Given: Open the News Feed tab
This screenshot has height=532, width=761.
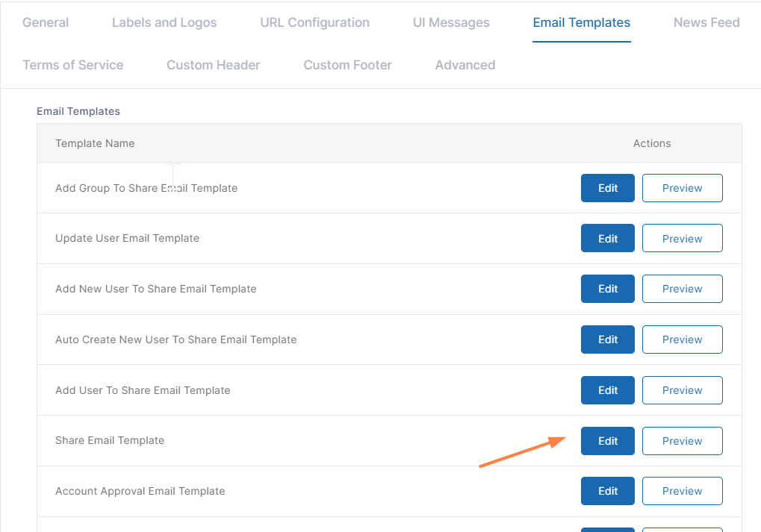Looking at the screenshot, I should [x=706, y=22].
